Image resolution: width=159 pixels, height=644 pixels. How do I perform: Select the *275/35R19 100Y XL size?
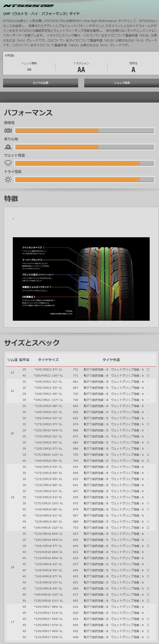[x=48, y=503]
